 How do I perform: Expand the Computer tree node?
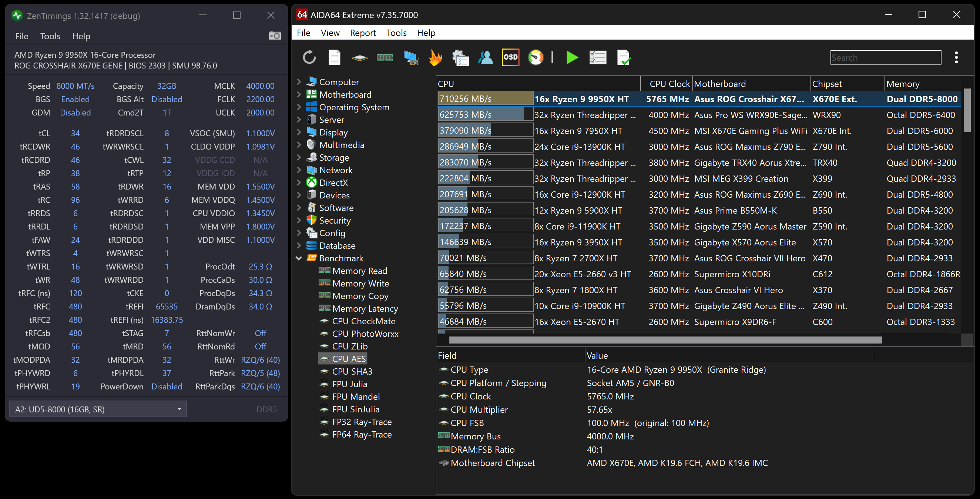click(299, 82)
